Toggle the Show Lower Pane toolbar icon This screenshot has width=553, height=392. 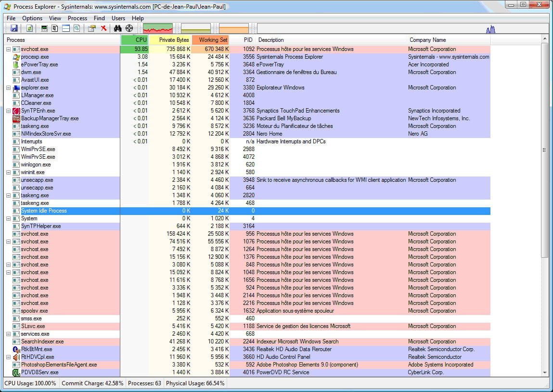66,28
